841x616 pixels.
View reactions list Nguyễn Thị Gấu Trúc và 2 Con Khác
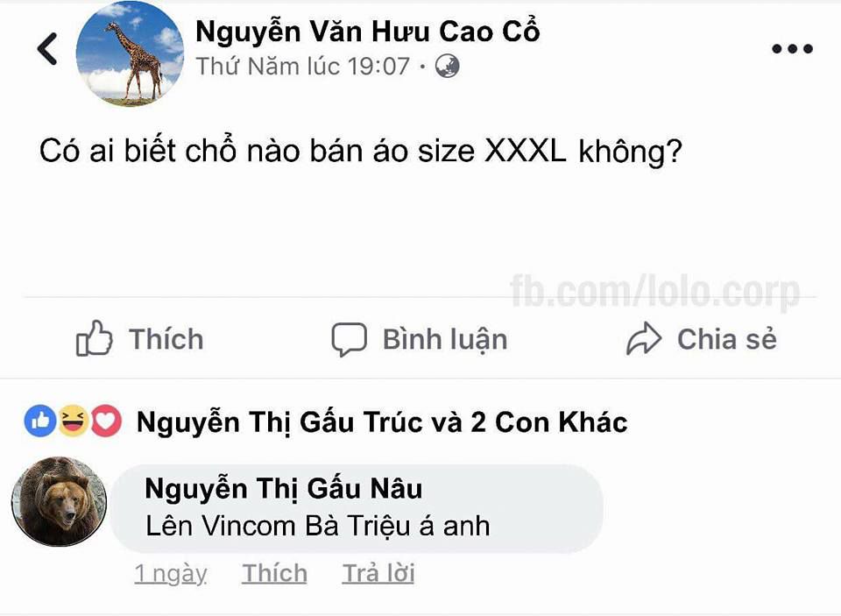coord(382,422)
